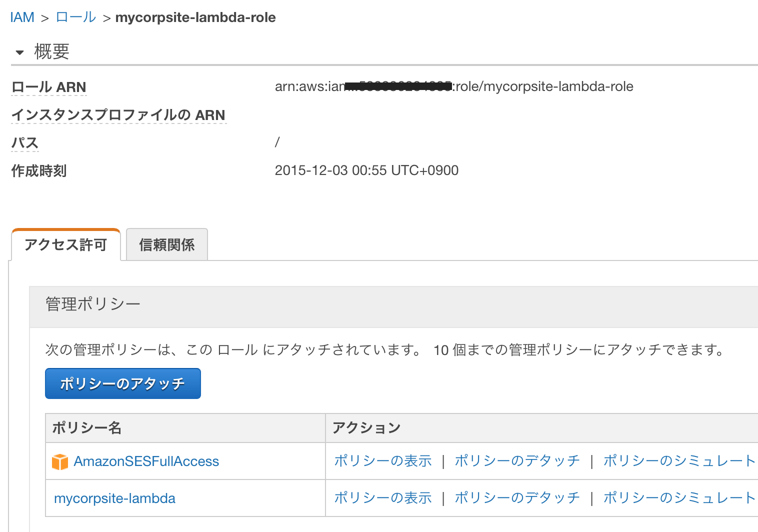Click the インスタンスプロファイルの ARN label

click(118, 115)
